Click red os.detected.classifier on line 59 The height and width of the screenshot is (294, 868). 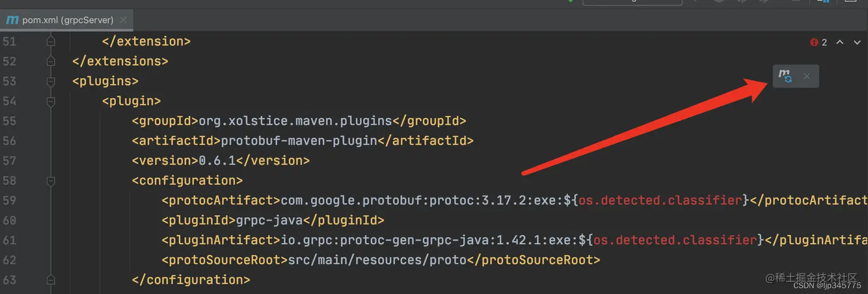pos(660,200)
